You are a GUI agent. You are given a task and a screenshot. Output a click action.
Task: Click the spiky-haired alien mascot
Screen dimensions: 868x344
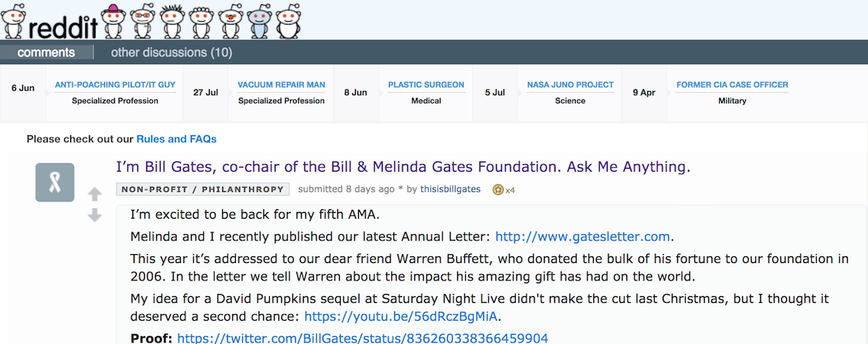click(172, 20)
